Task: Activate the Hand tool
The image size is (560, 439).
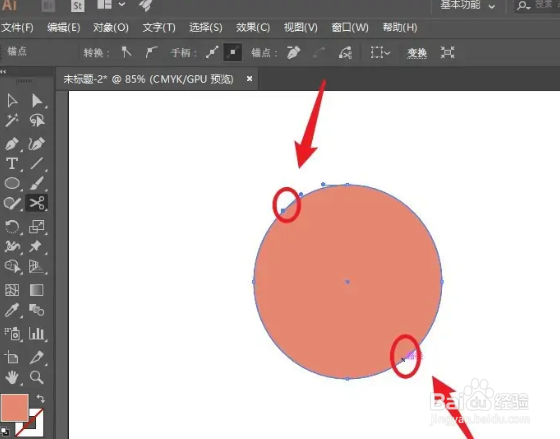Action: [12, 377]
